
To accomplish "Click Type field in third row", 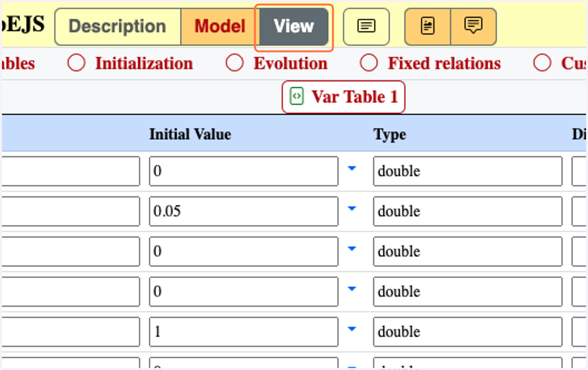I will click(467, 251).
